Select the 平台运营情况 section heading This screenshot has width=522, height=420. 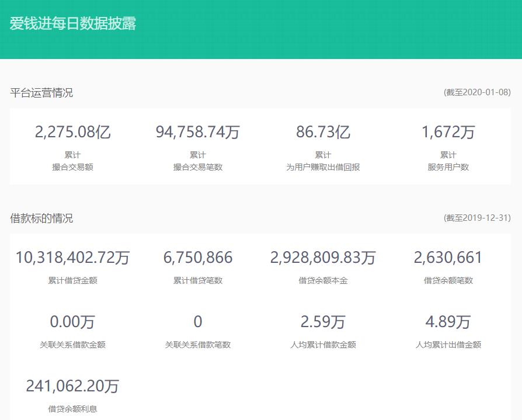click(41, 93)
